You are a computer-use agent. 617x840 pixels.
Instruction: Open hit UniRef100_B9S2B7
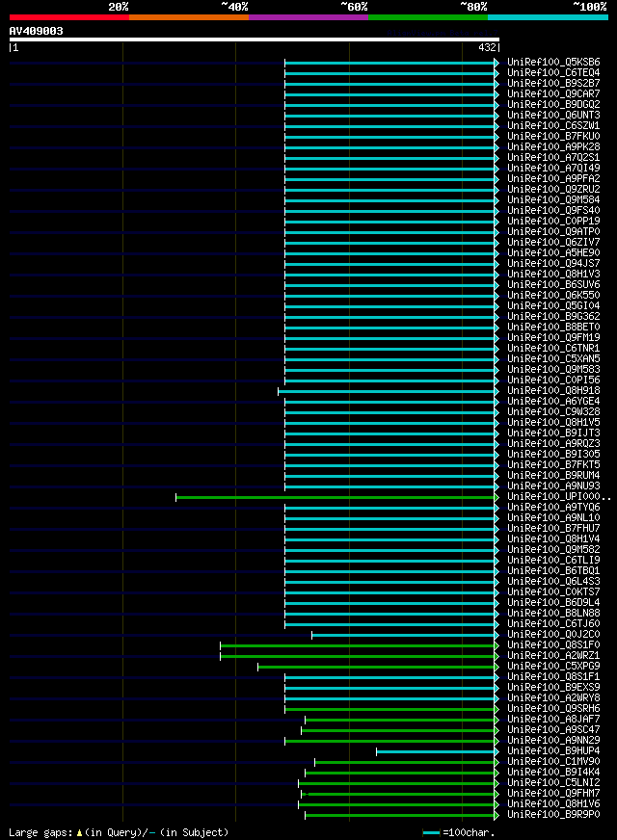(553, 84)
